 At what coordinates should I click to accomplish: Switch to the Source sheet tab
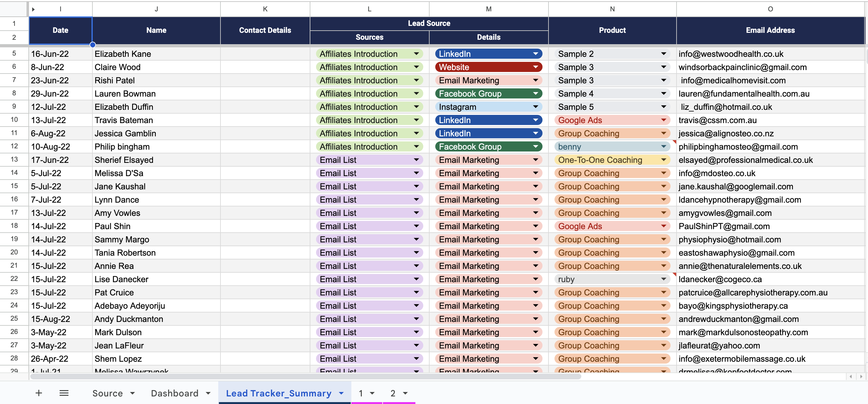(x=108, y=394)
